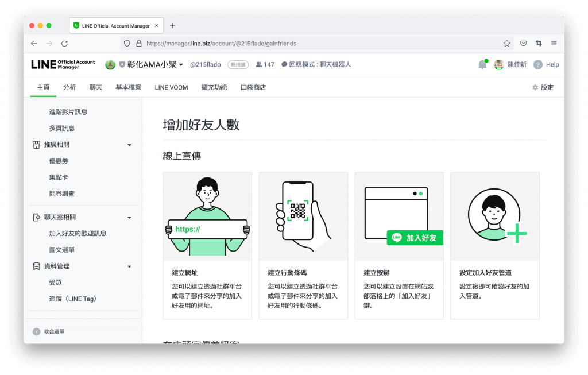The width and height of the screenshot is (588, 375).
Task: Click the @215flado account ID
Action: coord(205,64)
